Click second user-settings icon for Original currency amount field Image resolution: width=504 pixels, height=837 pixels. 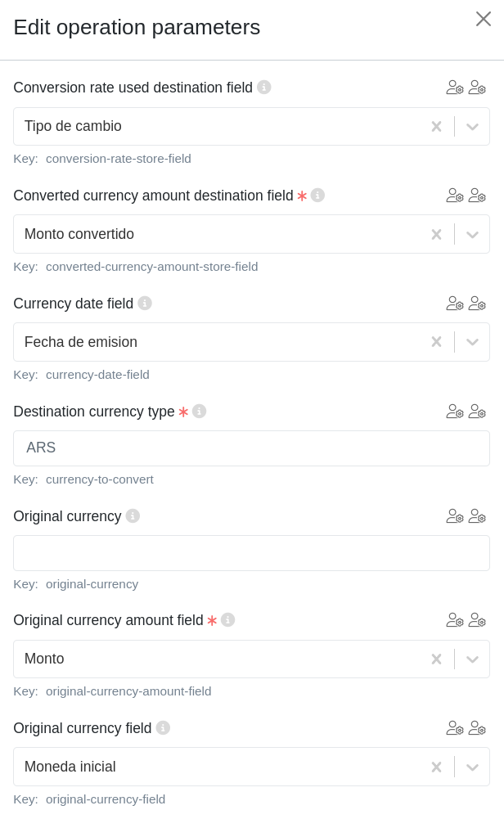coord(477,620)
